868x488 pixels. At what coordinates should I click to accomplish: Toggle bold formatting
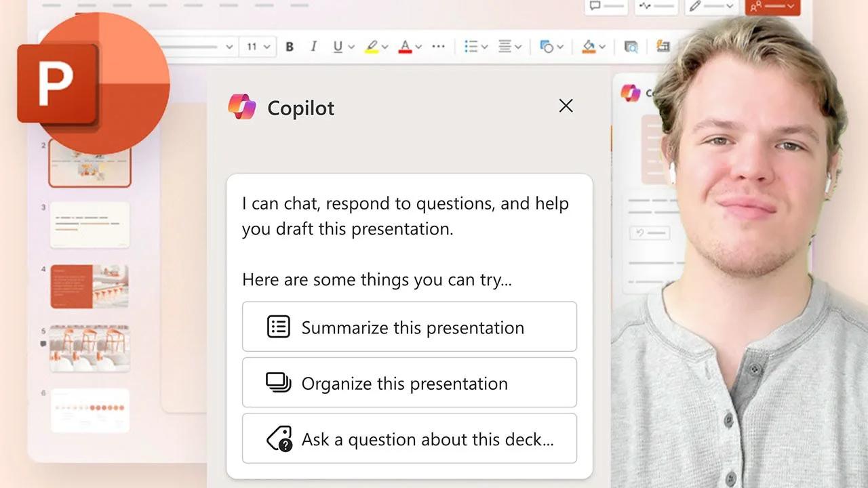click(289, 46)
